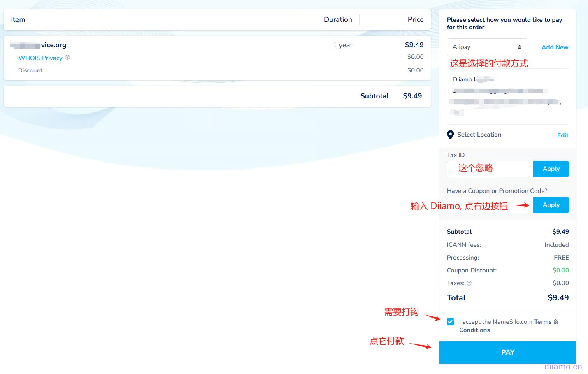The width and height of the screenshot is (588, 374).
Task: Click the Processing FREE value
Action: point(561,258)
